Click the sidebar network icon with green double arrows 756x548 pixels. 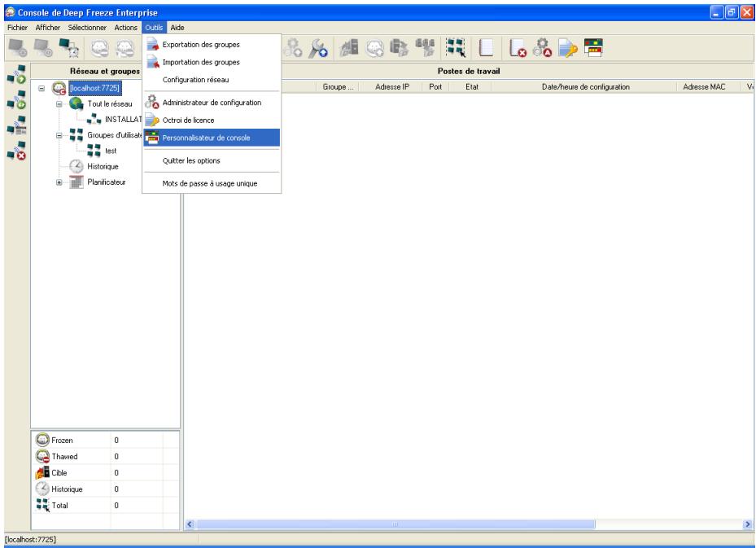(x=16, y=100)
